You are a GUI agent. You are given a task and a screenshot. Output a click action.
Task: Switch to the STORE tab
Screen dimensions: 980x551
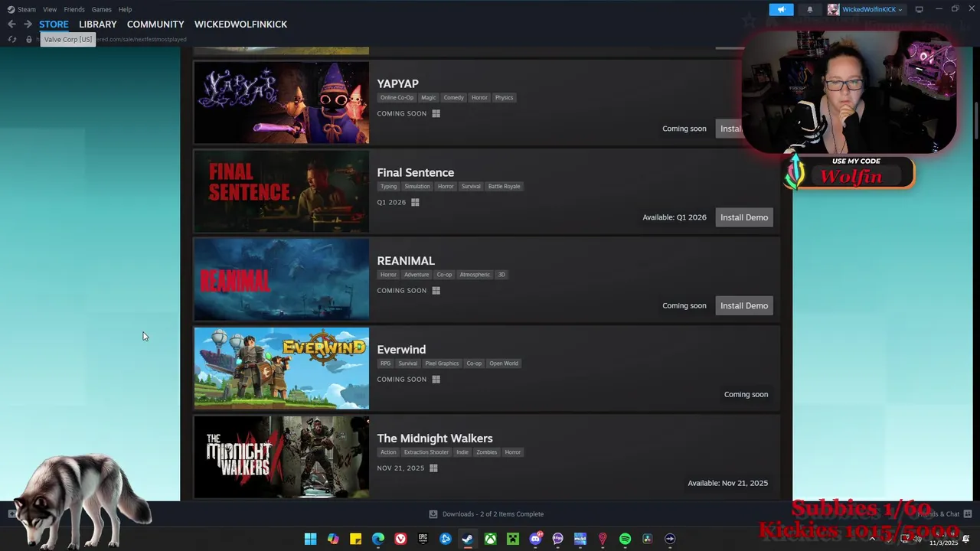click(x=54, y=24)
